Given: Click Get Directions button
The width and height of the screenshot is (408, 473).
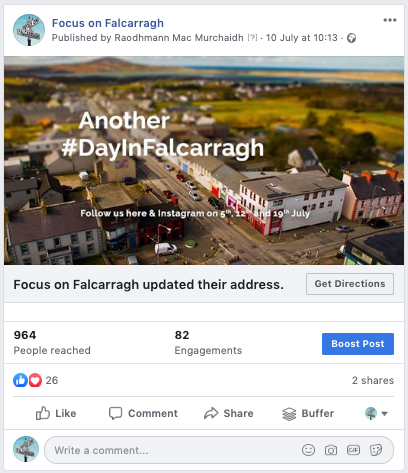Looking at the screenshot, I should pos(350,284).
